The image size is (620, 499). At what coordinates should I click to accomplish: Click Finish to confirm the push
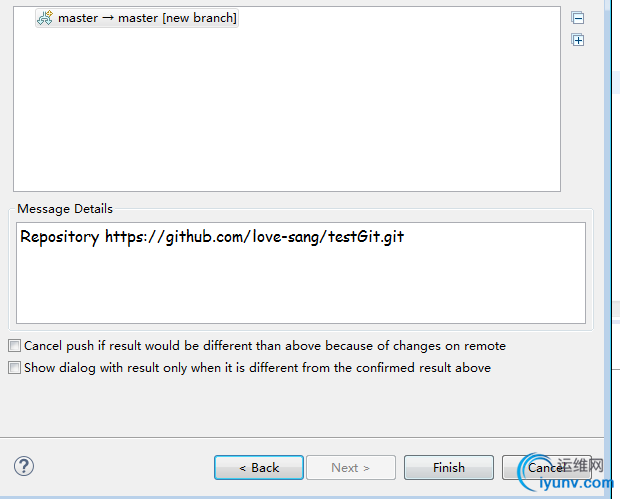(448, 467)
